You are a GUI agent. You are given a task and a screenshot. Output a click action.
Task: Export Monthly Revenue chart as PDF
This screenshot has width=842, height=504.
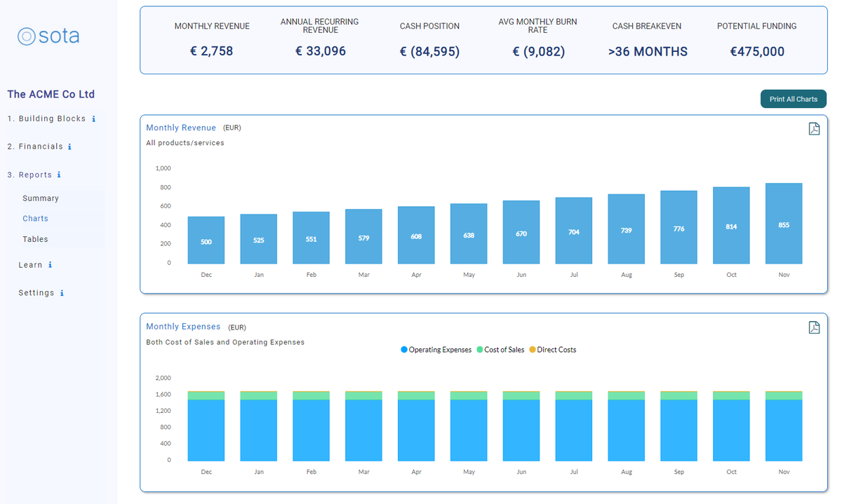tap(814, 129)
